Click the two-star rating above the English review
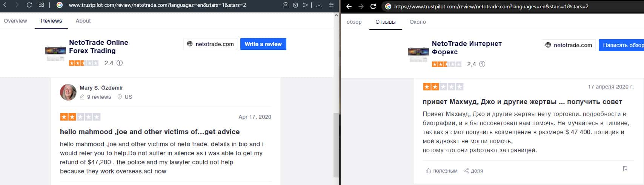This screenshot has width=644, height=185. click(80, 117)
